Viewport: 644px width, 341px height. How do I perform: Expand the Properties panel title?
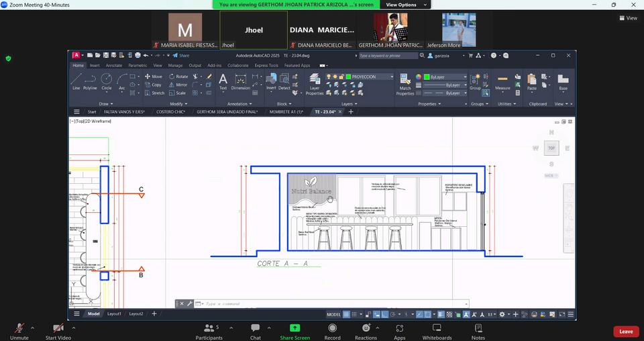pyautogui.click(x=429, y=104)
